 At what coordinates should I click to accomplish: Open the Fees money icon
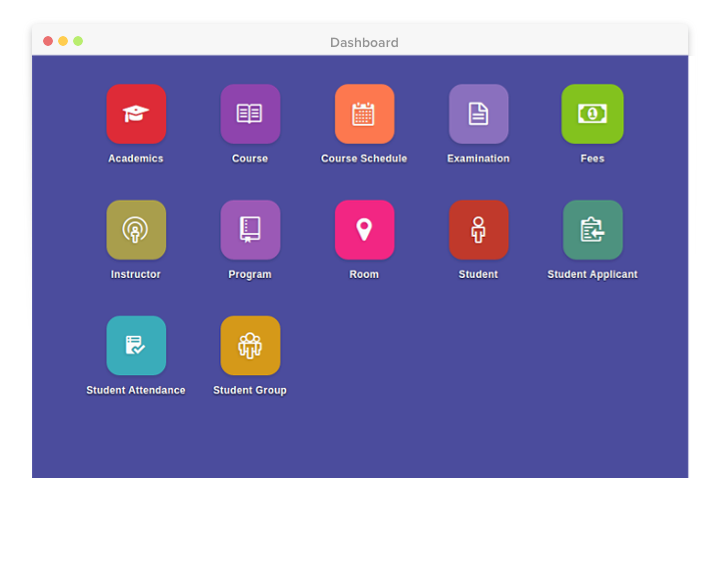(x=592, y=114)
